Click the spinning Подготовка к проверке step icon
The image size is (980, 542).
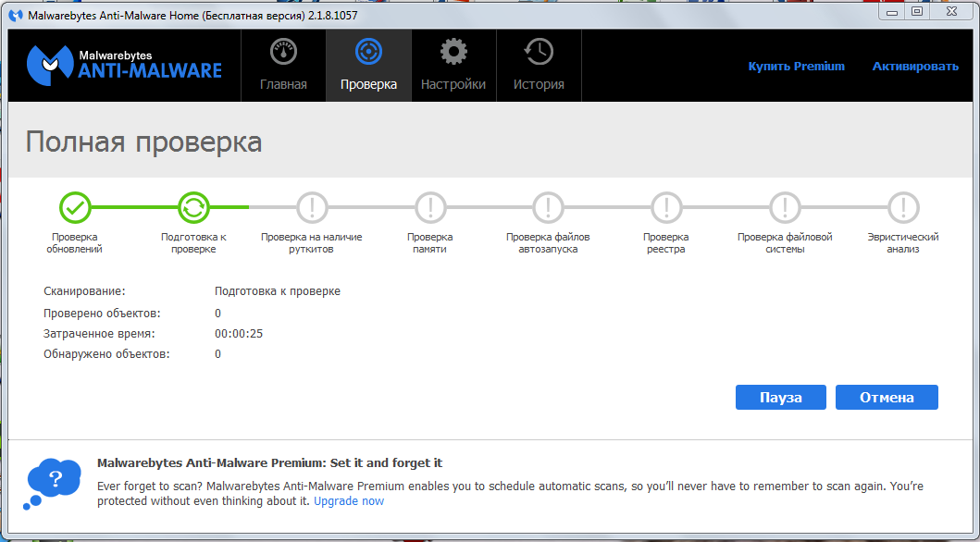[193, 206]
